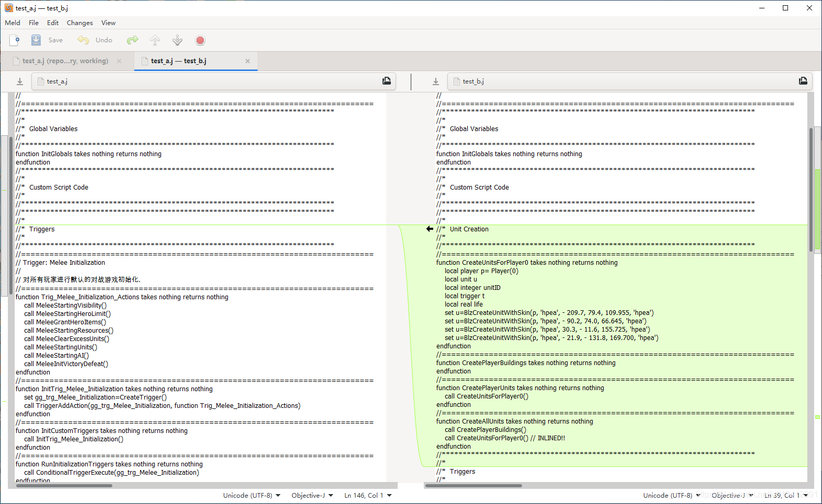Open right pane Unicode (UTF-8) encoding dropdown
The width and height of the screenshot is (822, 504).
click(672, 495)
